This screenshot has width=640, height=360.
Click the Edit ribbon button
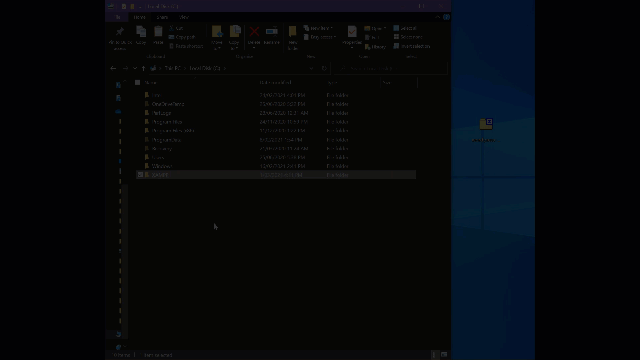tap(372, 37)
